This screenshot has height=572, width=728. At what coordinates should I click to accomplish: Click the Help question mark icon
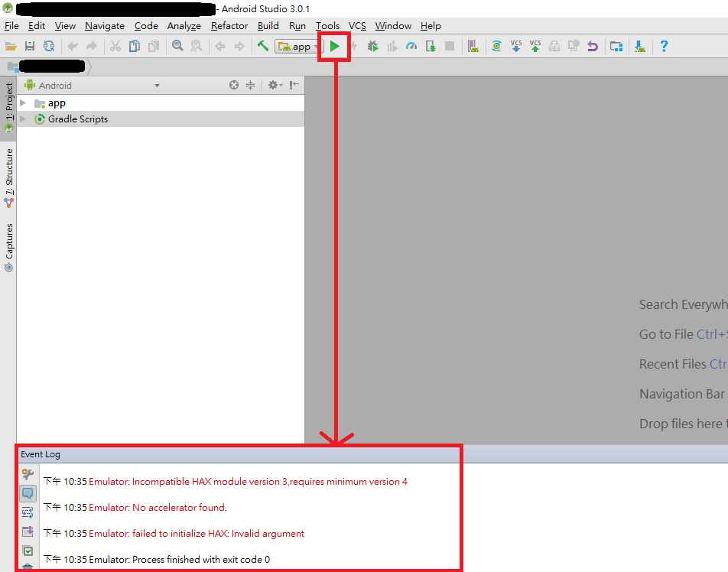click(664, 46)
